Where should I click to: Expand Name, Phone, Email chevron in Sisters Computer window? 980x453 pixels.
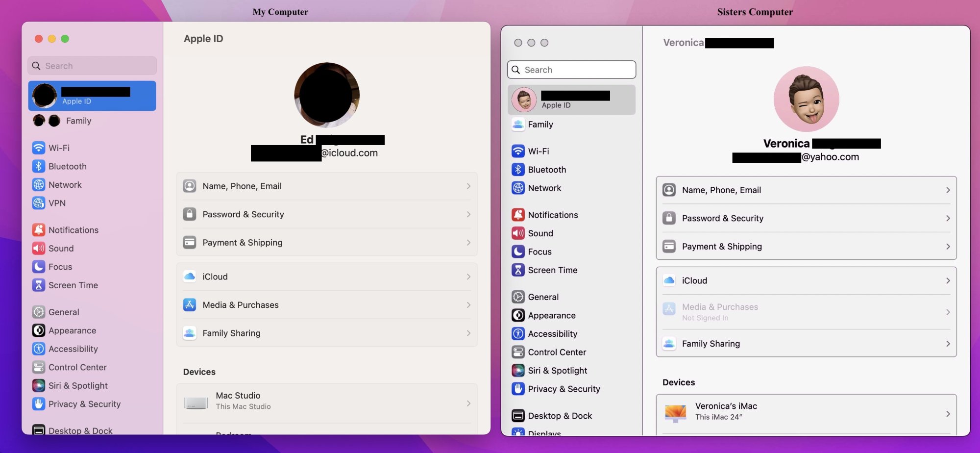point(948,190)
